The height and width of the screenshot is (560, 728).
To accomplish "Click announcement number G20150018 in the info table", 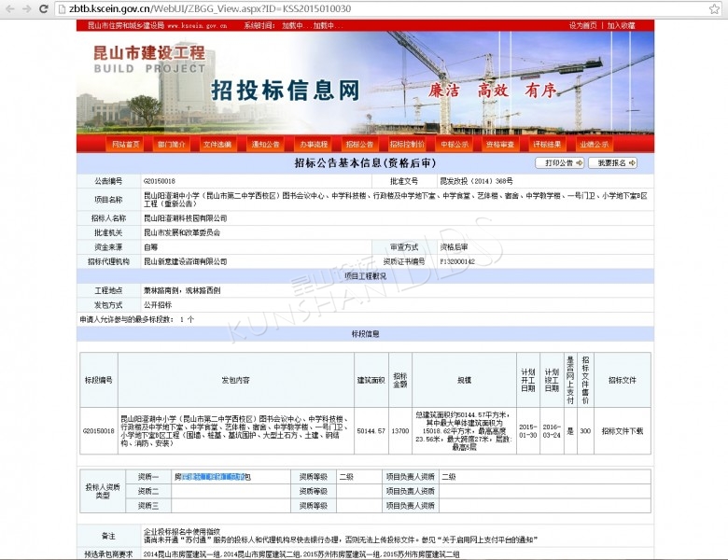I will 160,181.
